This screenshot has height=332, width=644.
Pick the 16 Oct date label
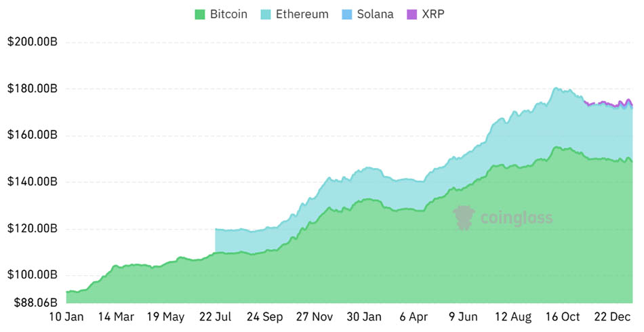click(x=563, y=316)
